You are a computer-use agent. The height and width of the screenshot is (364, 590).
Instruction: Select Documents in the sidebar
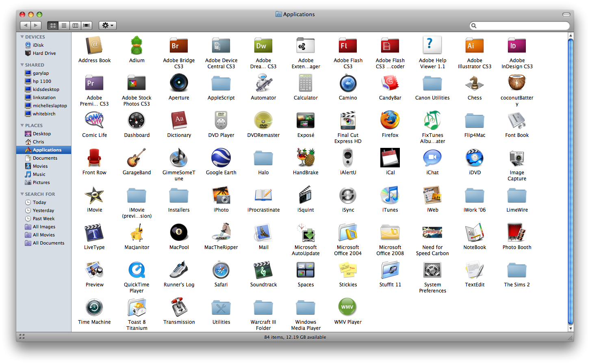(44, 158)
